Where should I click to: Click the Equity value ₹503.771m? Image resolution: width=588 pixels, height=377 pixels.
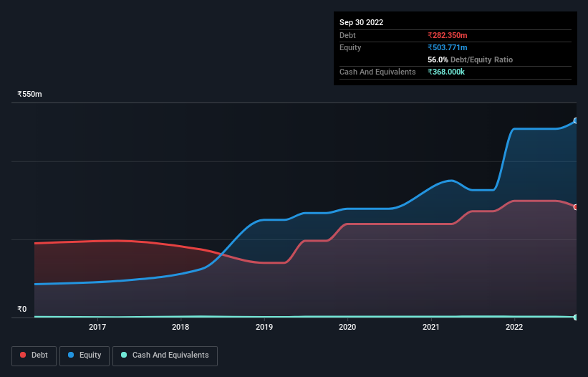[448, 47]
